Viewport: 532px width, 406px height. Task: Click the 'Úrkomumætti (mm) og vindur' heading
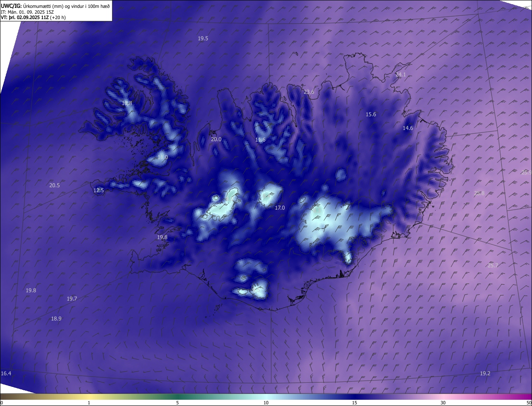coord(66,6)
